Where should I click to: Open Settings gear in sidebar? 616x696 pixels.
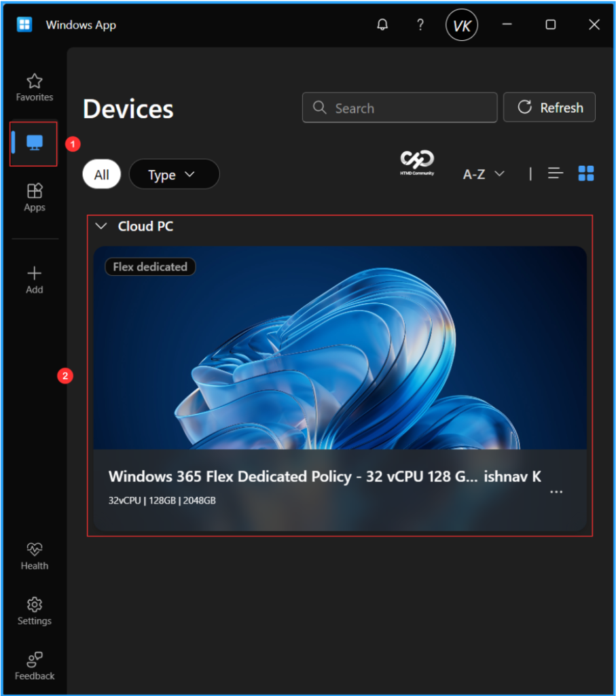[x=35, y=612]
